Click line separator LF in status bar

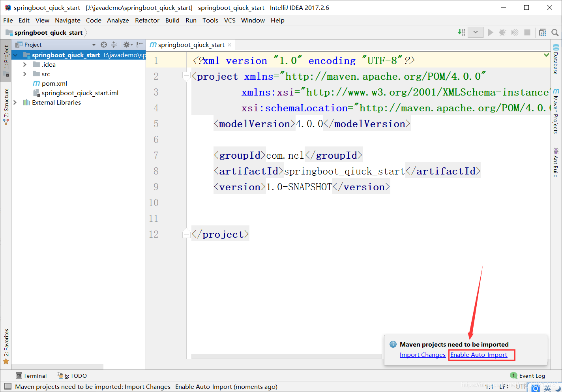[504, 386]
